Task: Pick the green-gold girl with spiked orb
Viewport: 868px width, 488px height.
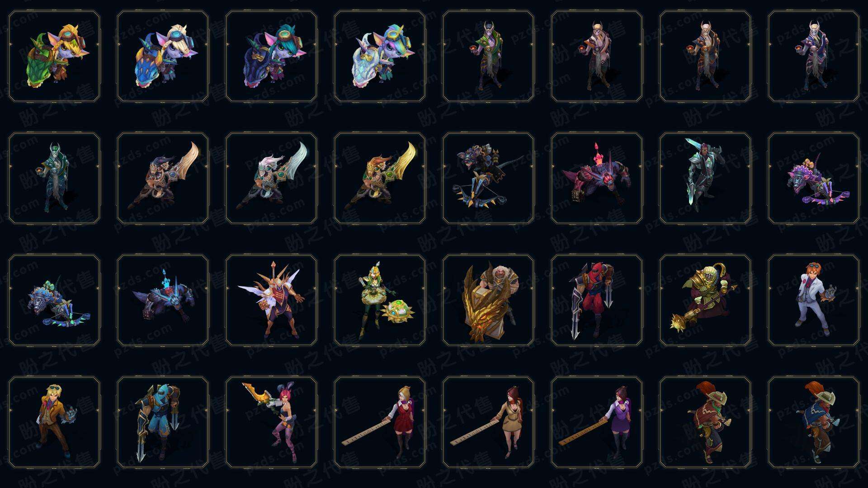Action: pyautogui.click(x=380, y=300)
